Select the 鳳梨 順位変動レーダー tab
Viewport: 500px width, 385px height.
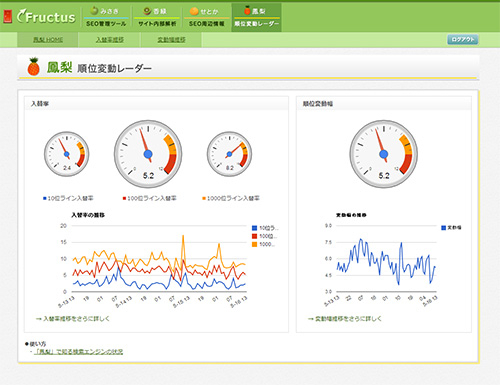[256, 17]
